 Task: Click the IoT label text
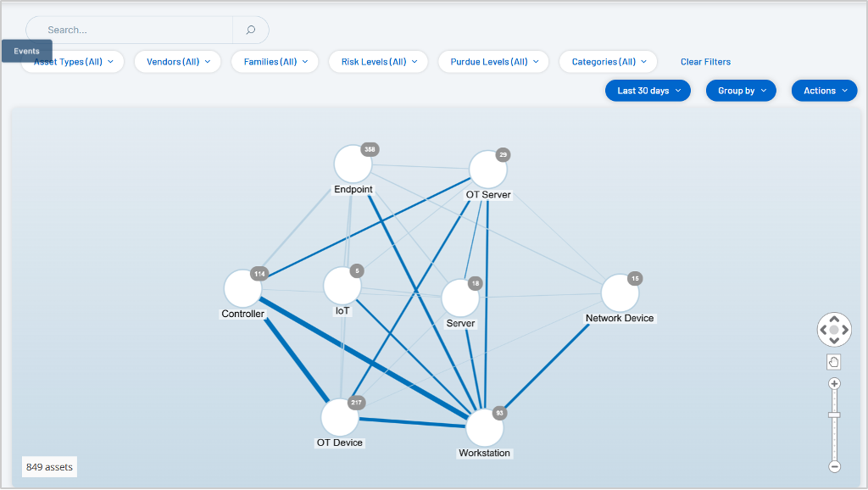pos(342,311)
